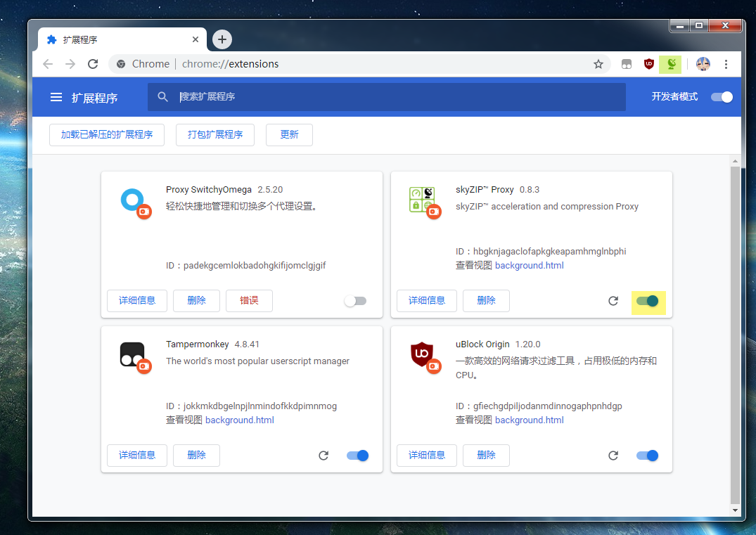Reload the Tampermonkey extension

pyautogui.click(x=323, y=456)
